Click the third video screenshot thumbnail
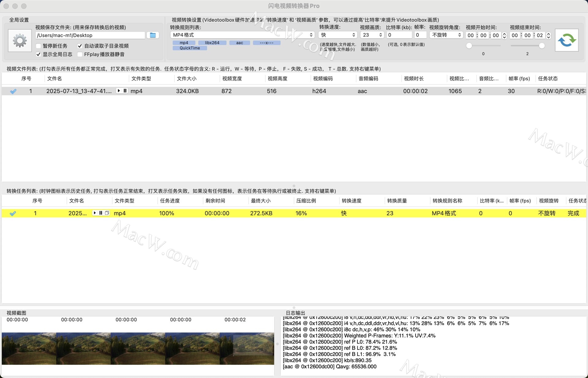The height and width of the screenshot is (378, 588). coord(138,349)
